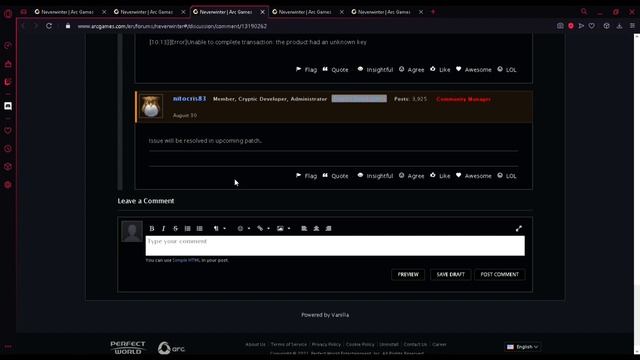Open paragraph format dropdown in the editor

tap(219, 229)
